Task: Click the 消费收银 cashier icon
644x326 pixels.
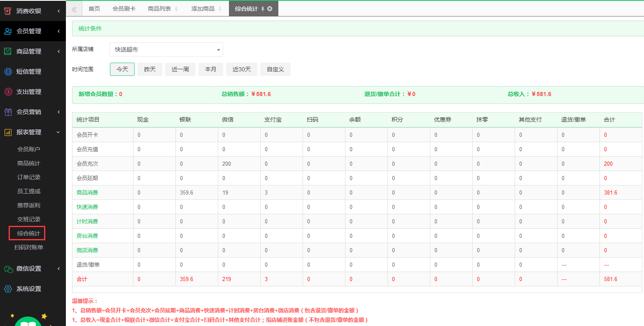Action: pos(7,11)
